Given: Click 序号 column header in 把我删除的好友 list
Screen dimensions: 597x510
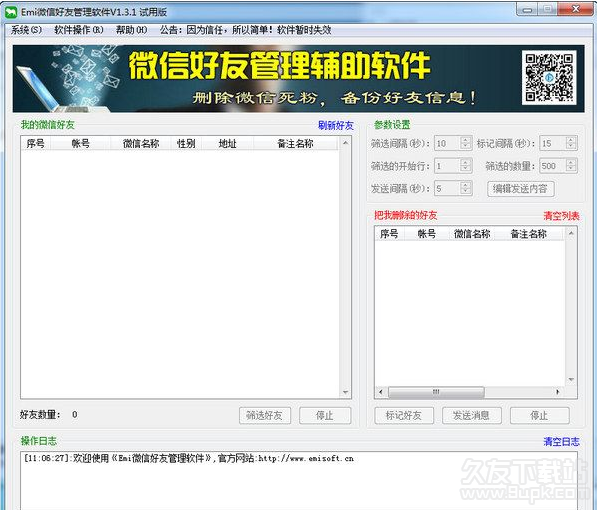Looking at the screenshot, I should tap(389, 234).
